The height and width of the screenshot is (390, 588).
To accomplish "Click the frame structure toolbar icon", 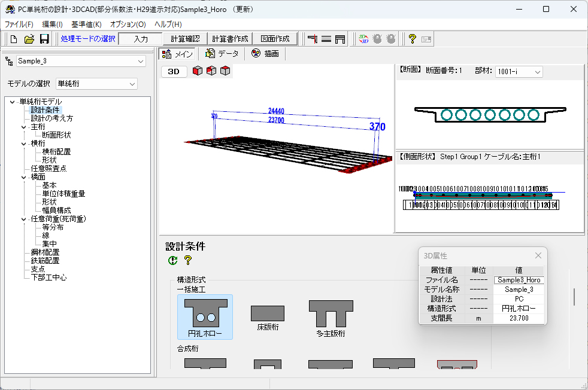I will 340,39.
